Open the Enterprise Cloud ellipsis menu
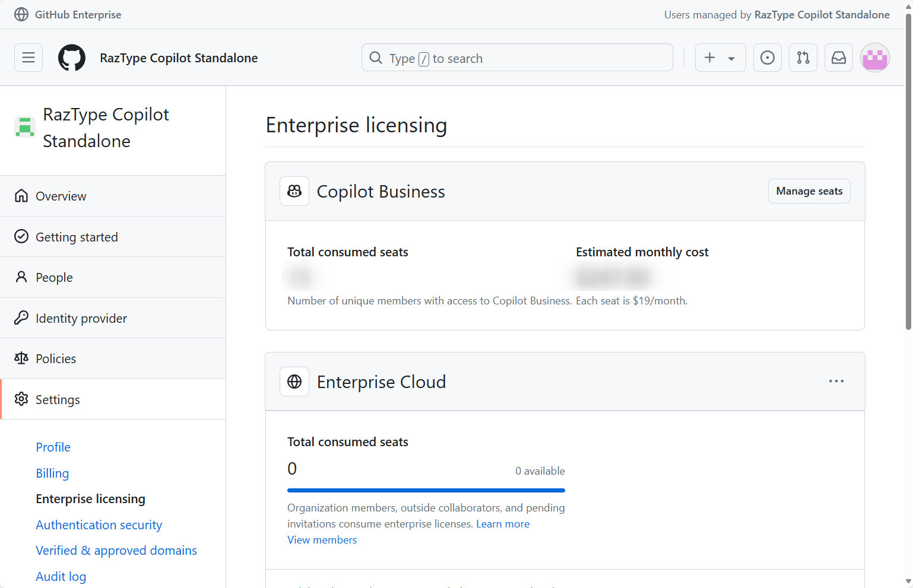Screen dimensions: 913x588 click(836, 381)
